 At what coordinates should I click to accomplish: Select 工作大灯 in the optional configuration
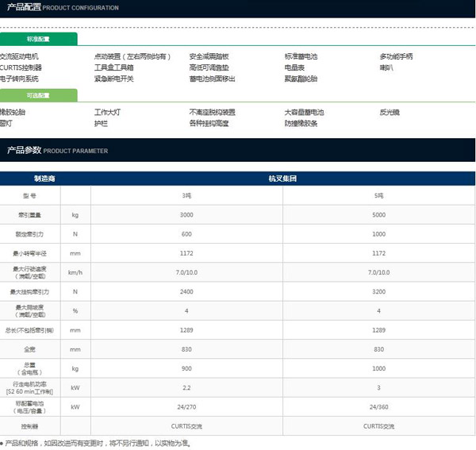click(107, 112)
